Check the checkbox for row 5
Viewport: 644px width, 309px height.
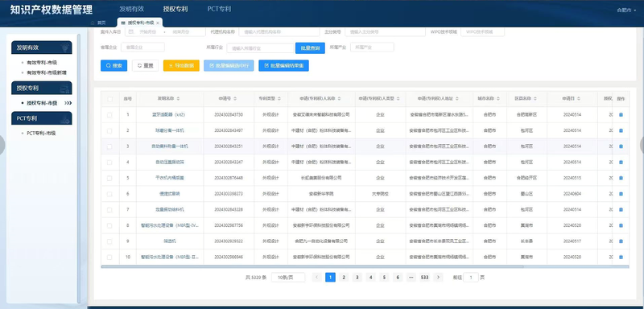[x=109, y=178]
